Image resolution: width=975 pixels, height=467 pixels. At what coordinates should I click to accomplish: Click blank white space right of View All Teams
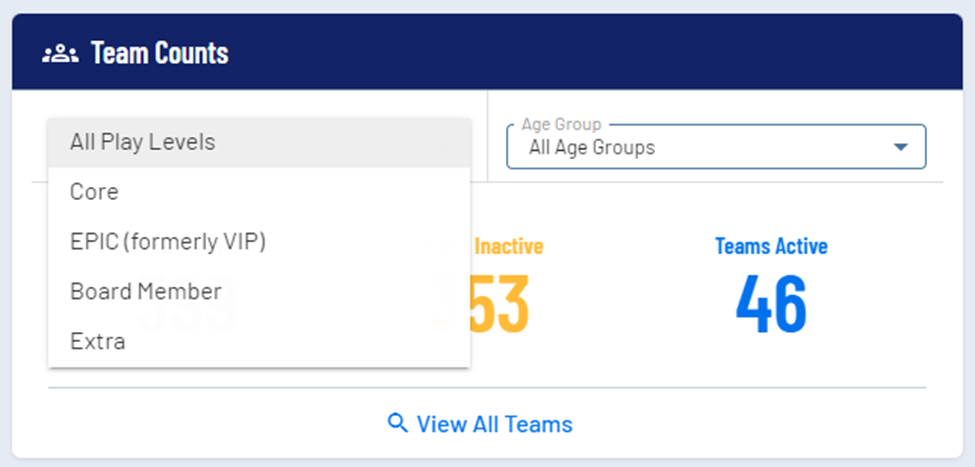click(780, 424)
